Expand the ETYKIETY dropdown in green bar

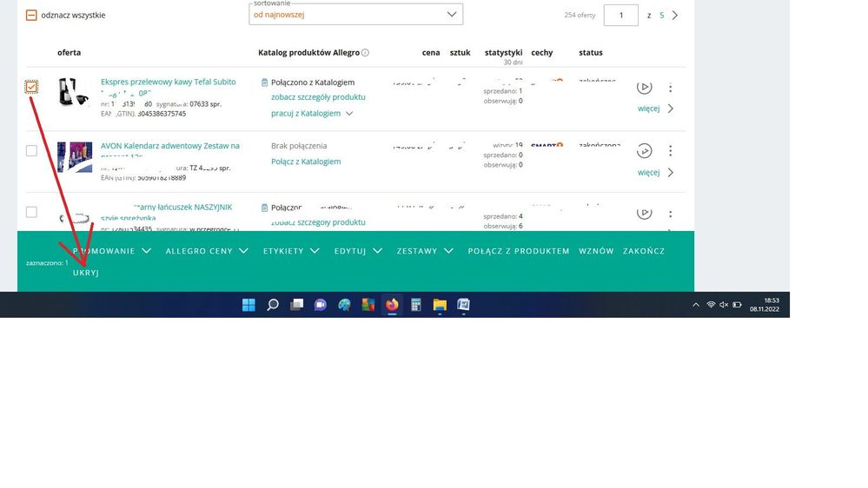(x=290, y=251)
